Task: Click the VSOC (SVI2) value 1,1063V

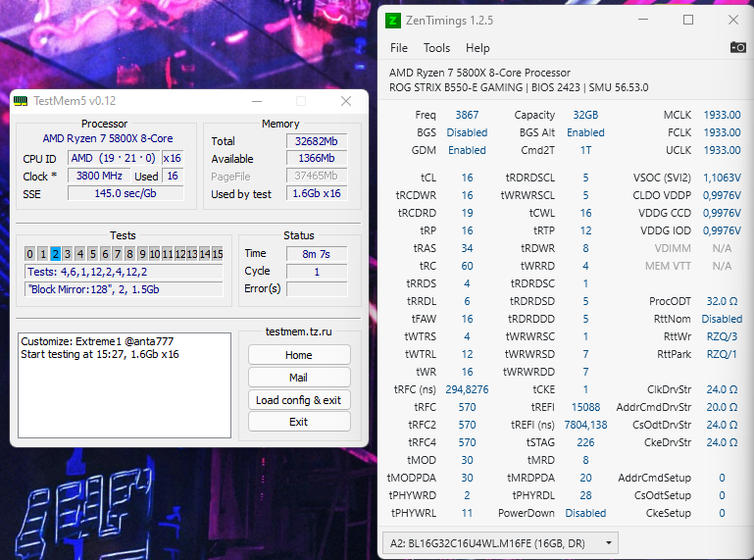Action: click(x=722, y=178)
